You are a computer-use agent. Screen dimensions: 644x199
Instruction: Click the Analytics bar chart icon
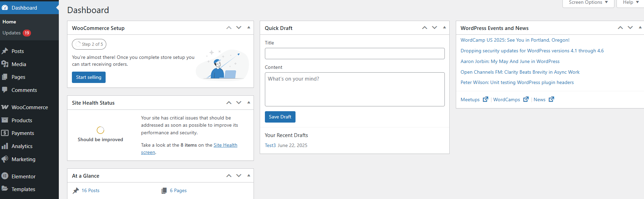point(5,146)
